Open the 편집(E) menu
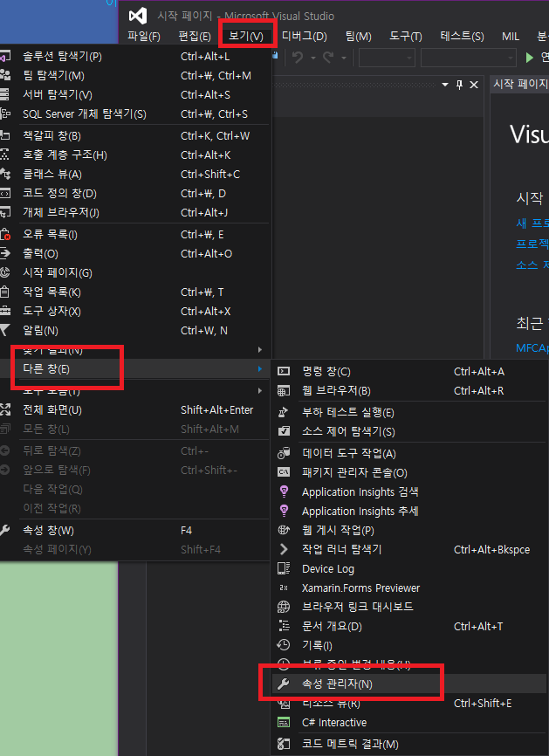The image size is (549, 756). coord(195,36)
